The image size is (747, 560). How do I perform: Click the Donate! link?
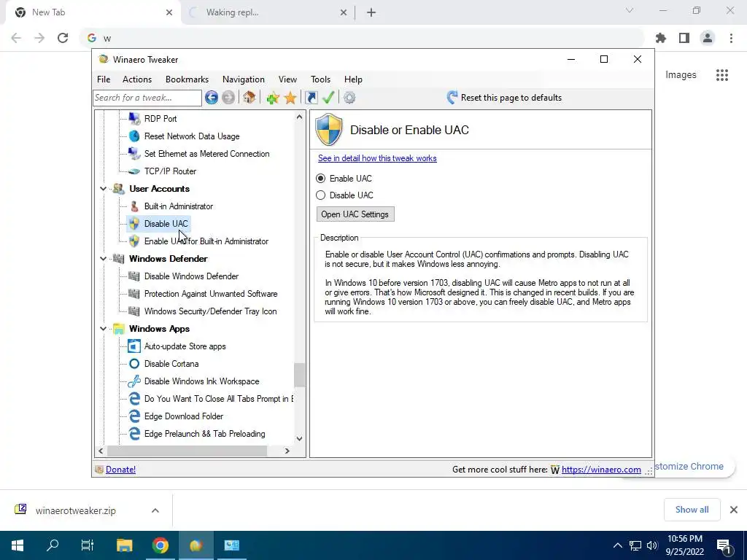click(120, 470)
